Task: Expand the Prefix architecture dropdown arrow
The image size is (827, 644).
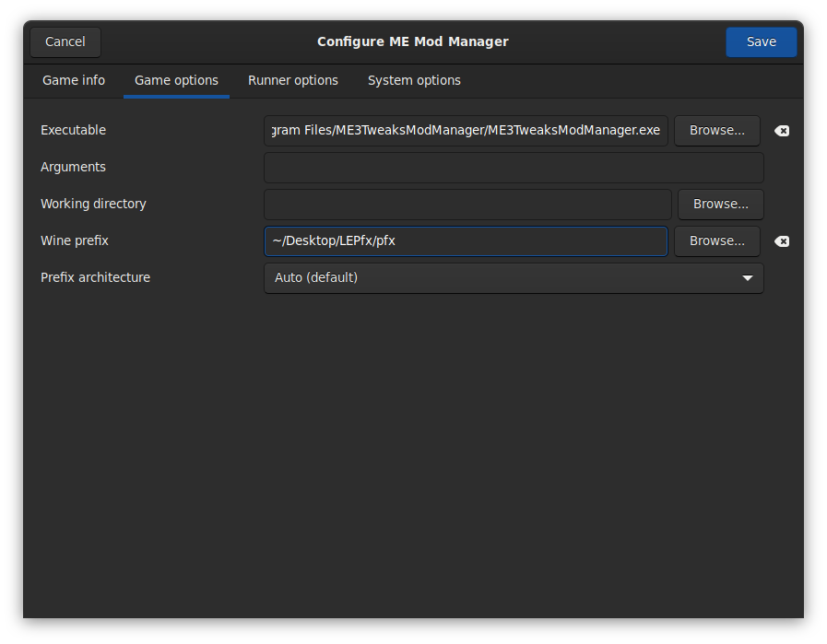Action: click(x=748, y=278)
